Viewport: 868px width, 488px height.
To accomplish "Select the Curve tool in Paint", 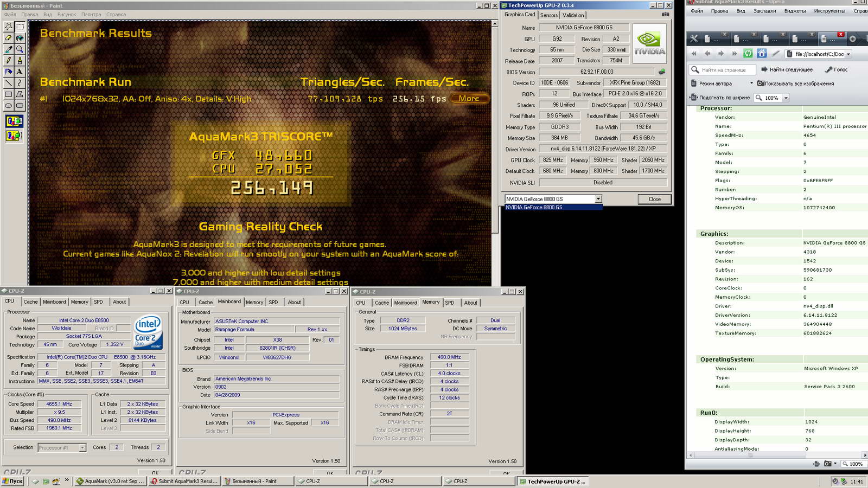I will pyautogui.click(x=20, y=83).
